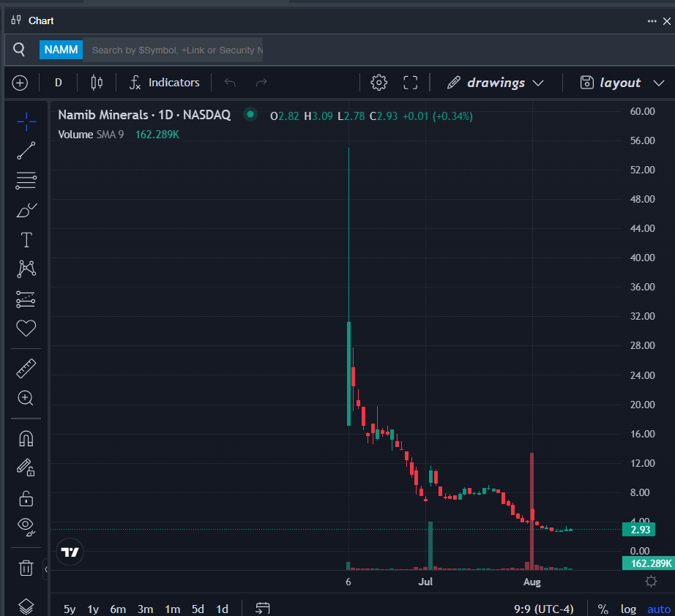Open the timezone 9:9 (UTC-4) menu

544,609
